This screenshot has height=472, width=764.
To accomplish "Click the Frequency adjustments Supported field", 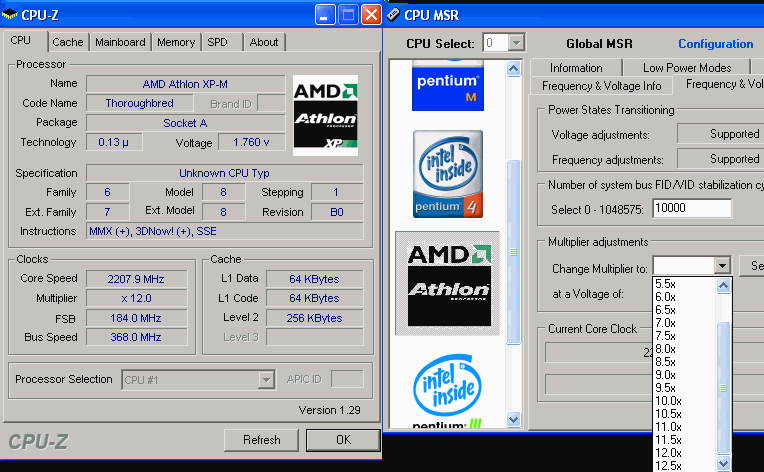I will click(x=721, y=159).
